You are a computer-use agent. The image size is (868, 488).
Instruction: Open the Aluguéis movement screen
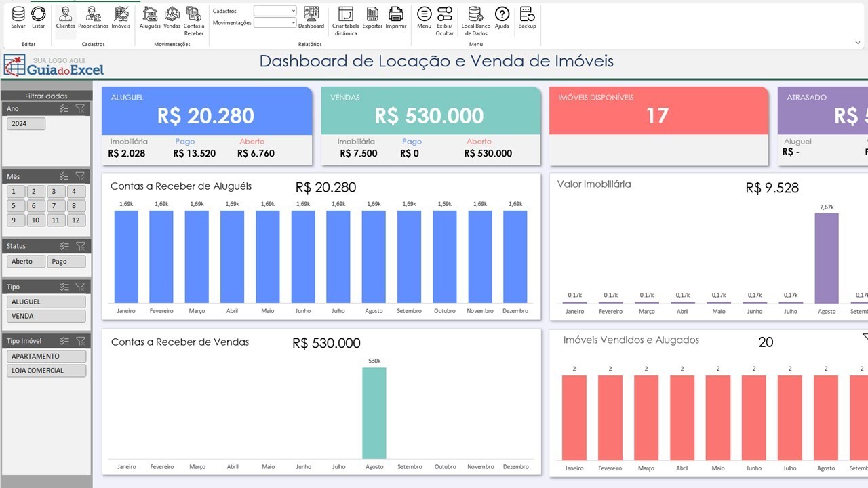pos(150,18)
